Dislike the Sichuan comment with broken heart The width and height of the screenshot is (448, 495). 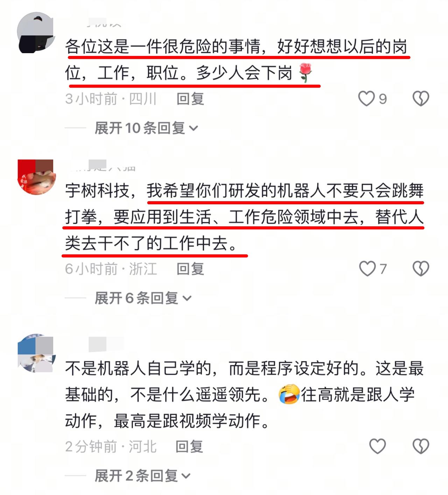point(421,98)
